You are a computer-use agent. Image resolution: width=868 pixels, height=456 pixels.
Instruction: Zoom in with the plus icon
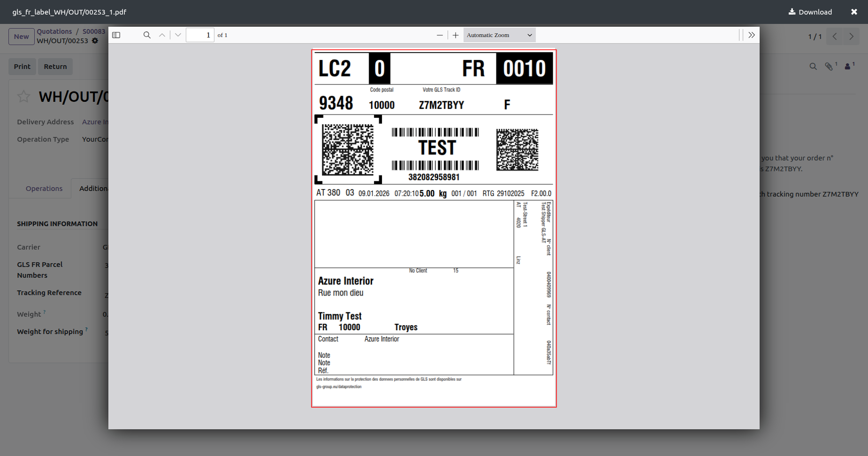456,35
